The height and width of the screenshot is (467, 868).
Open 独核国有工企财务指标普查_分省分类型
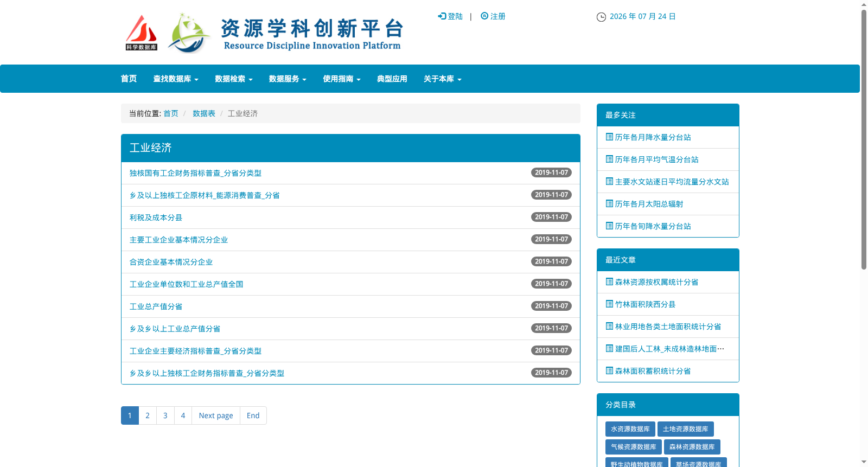click(x=195, y=173)
